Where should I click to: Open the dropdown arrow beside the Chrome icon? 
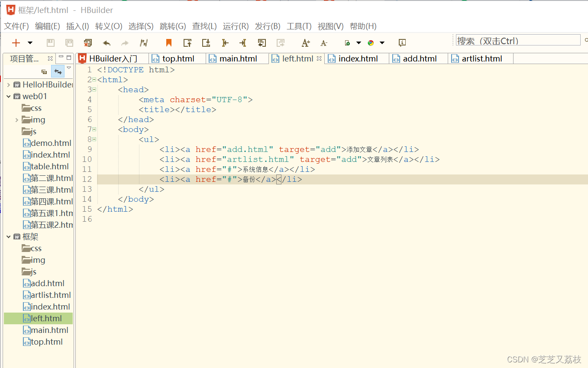[382, 43]
